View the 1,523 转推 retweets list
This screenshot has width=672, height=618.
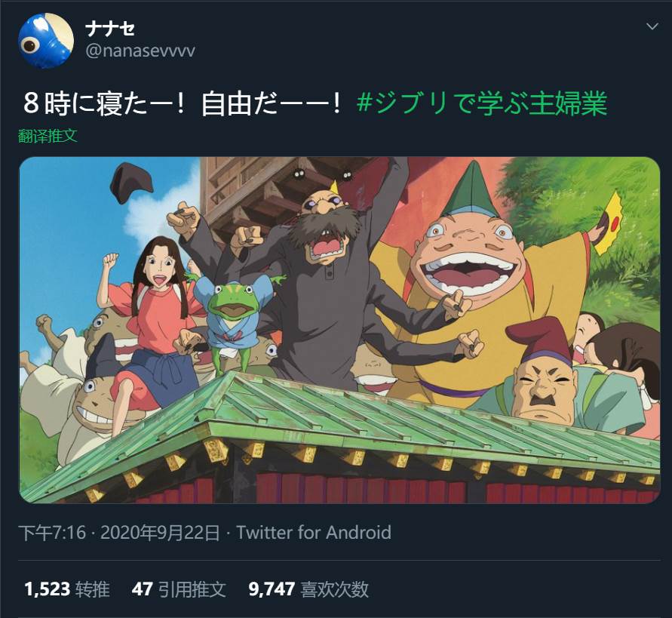click(x=67, y=589)
